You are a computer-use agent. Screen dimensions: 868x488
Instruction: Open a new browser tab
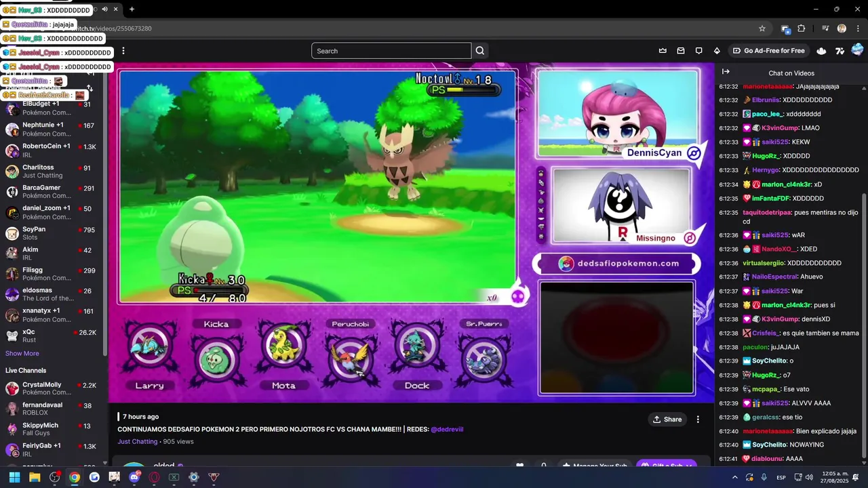coord(132,9)
